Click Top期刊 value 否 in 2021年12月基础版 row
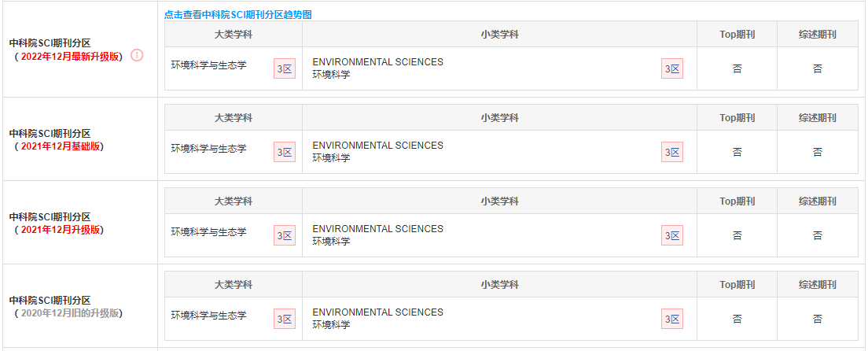This screenshot has width=868, height=351. (737, 153)
